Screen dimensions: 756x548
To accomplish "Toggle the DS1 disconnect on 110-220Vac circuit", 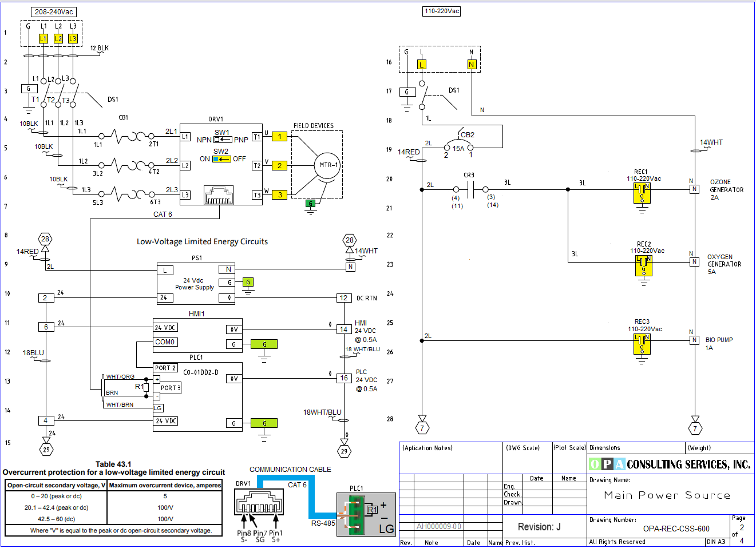I will [423, 97].
